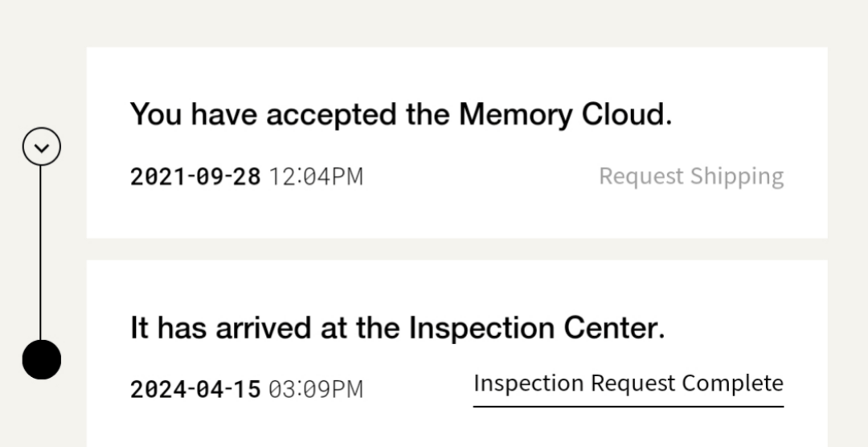Click the greyed Request Shipping link
This screenshot has height=447, width=868.
(x=691, y=176)
